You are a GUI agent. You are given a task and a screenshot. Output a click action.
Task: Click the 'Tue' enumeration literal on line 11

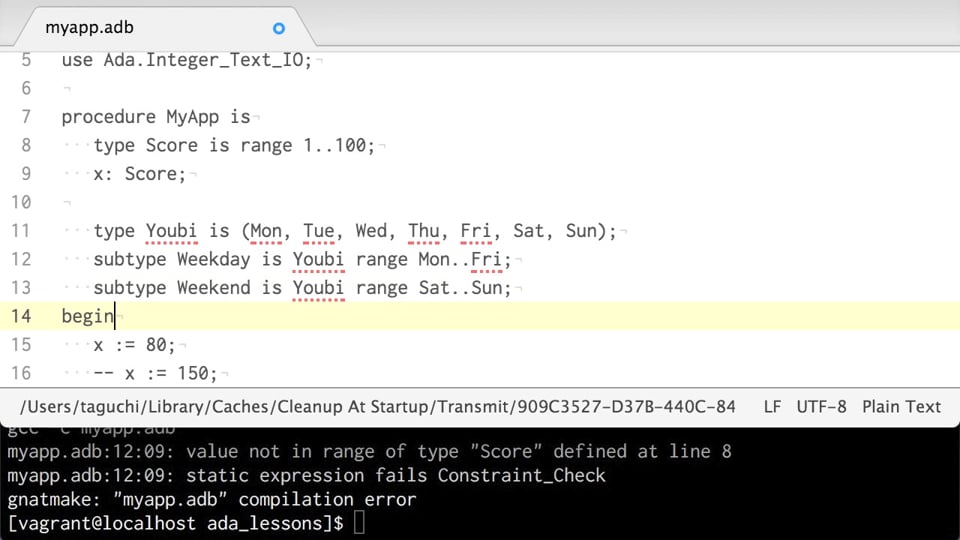tap(319, 231)
